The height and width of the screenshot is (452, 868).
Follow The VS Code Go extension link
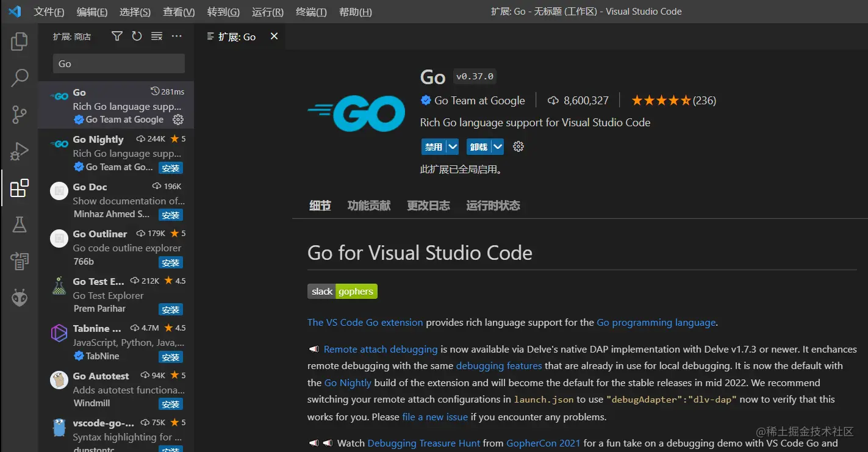point(365,322)
